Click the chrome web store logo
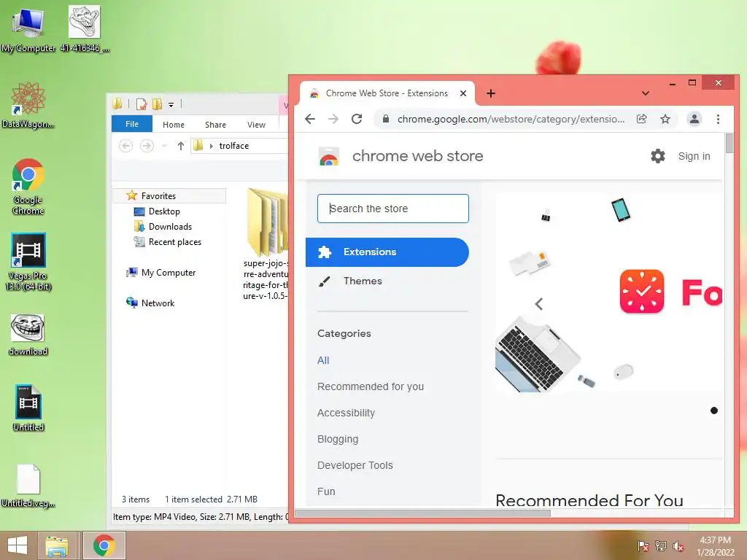 pos(329,156)
